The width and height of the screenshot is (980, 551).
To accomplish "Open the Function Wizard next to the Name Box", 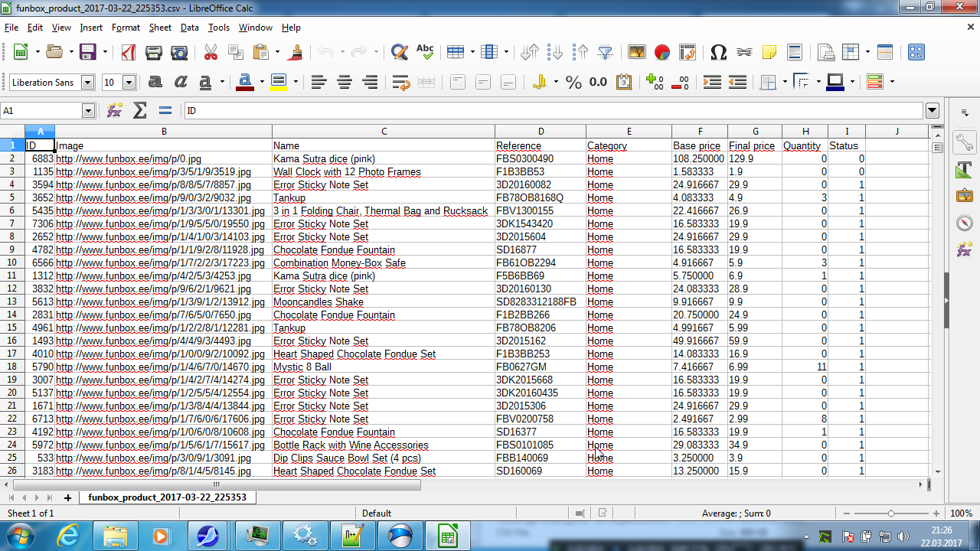I will (x=115, y=111).
